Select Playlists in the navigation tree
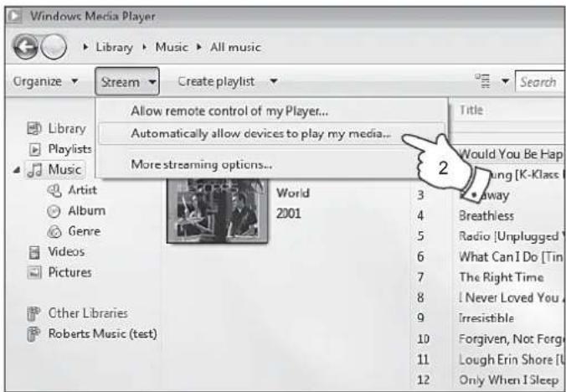 click(x=69, y=149)
